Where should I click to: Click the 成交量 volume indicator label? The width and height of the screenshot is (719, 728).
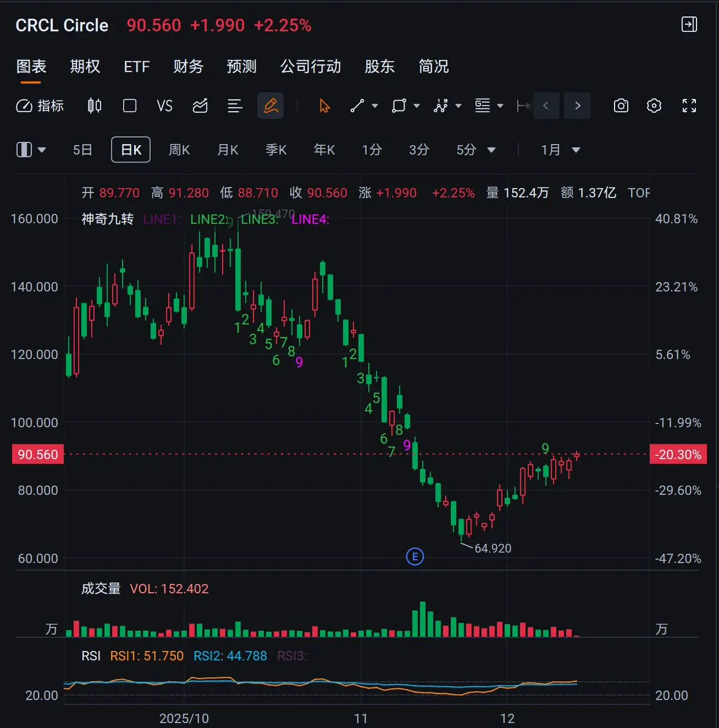(101, 588)
